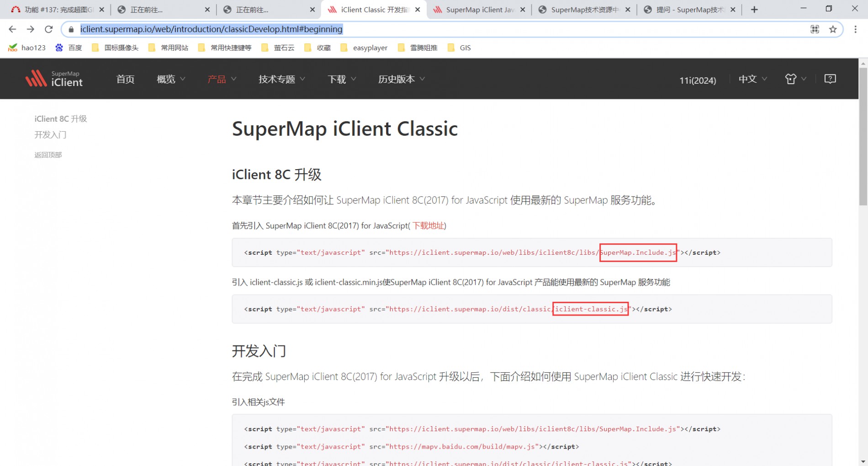Reload the current page
Screen dimensions: 868x466
point(48,29)
